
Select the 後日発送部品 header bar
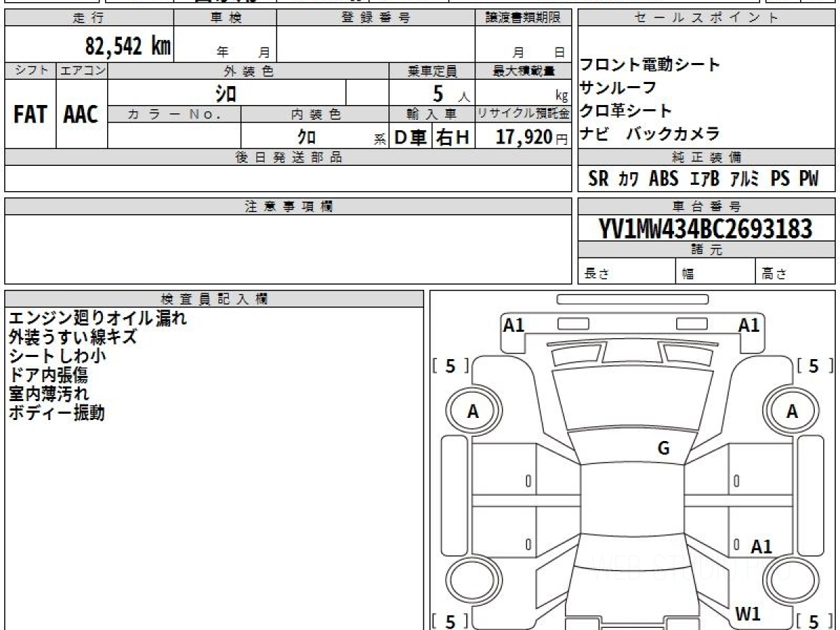(x=288, y=157)
